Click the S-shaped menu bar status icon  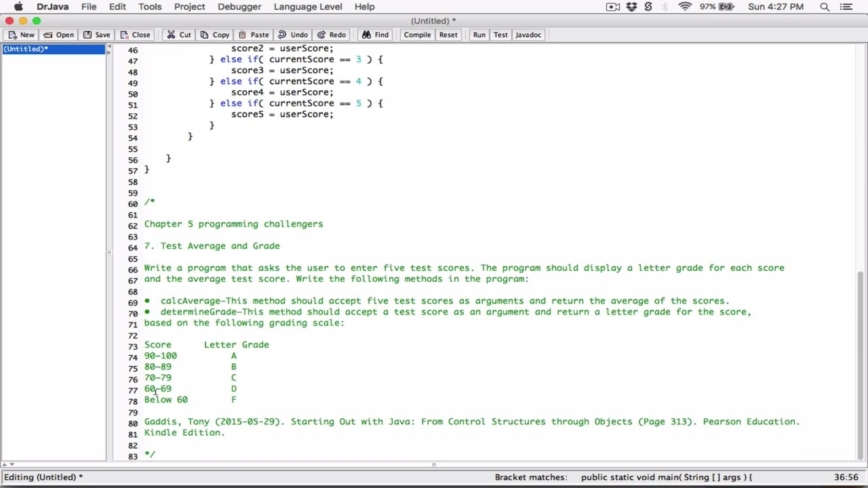648,7
